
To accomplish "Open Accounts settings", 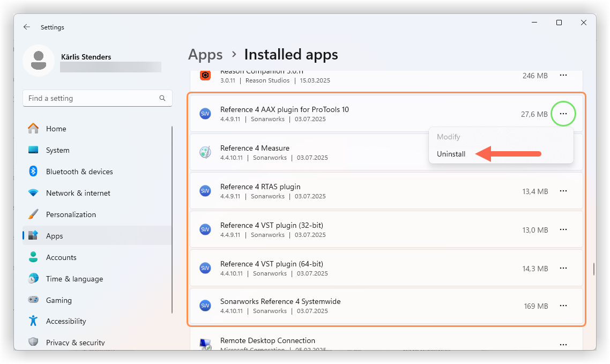I will click(x=61, y=257).
